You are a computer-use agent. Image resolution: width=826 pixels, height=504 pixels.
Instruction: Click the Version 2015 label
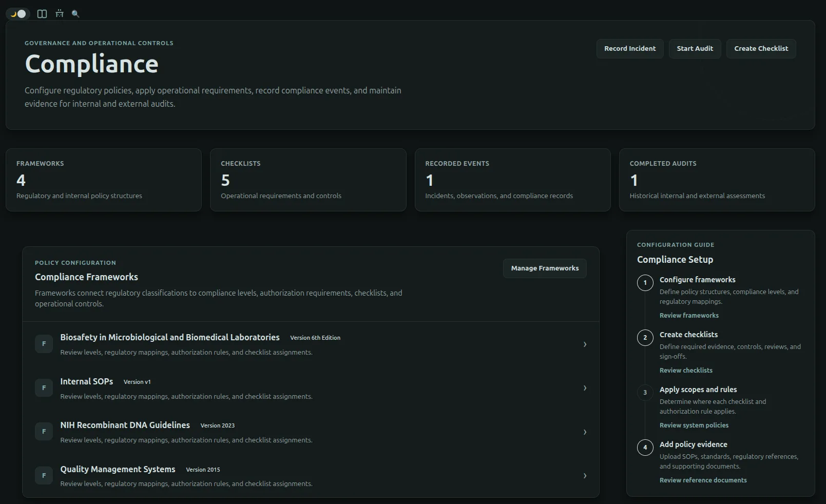tap(203, 470)
